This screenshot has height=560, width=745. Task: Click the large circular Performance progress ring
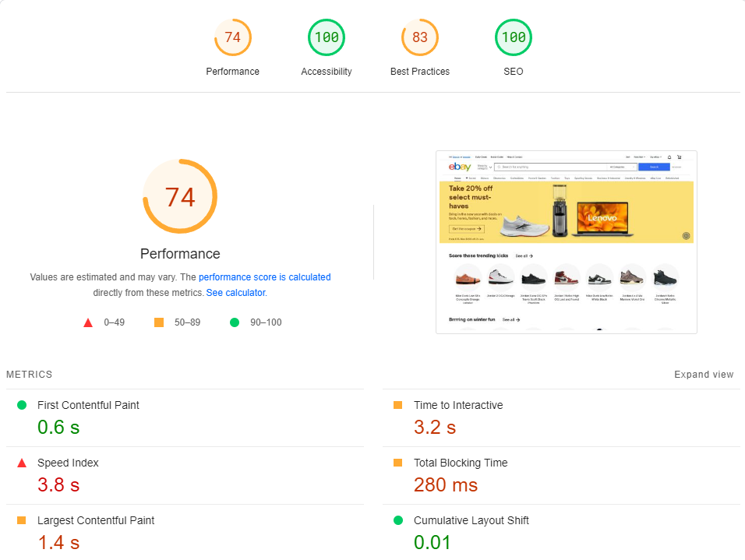pyautogui.click(x=180, y=196)
